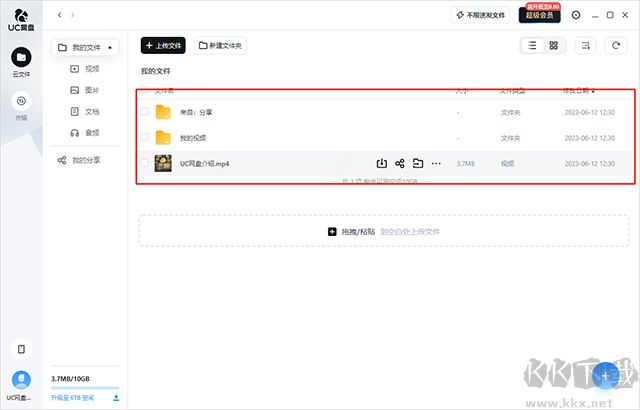Minimize the UC网盘 window
640x410 pixels.
(x=595, y=15)
